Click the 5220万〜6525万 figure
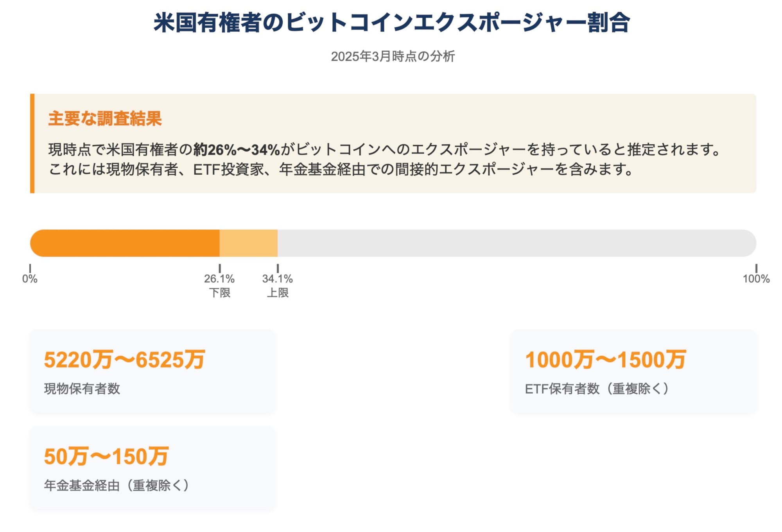Screen dimensions: 782x532 [x=124, y=360]
